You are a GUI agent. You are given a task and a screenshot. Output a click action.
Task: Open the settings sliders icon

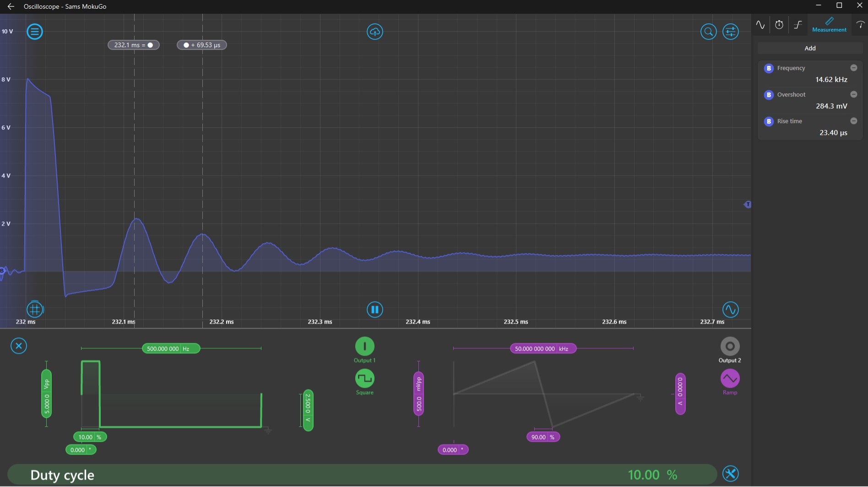pos(730,32)
